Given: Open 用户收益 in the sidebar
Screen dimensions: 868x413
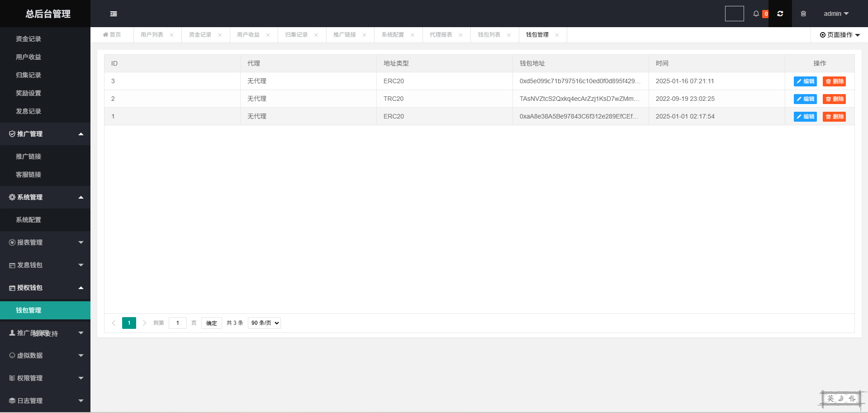Looking at the screenshot, I should tap(45, 57).
